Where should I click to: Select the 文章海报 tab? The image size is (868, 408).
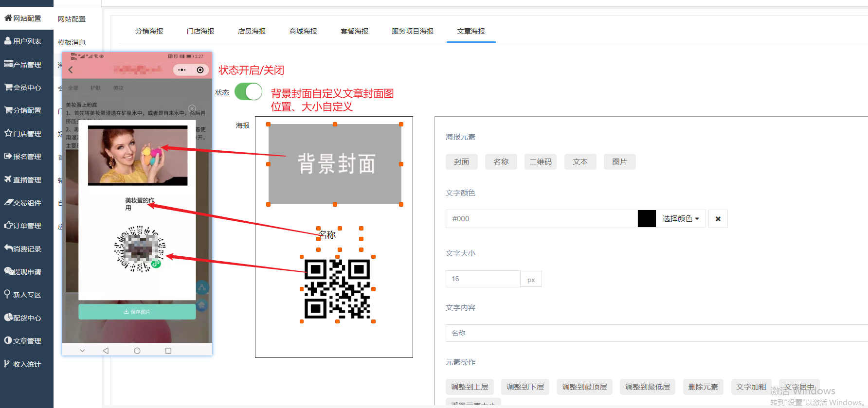point(471,31)
